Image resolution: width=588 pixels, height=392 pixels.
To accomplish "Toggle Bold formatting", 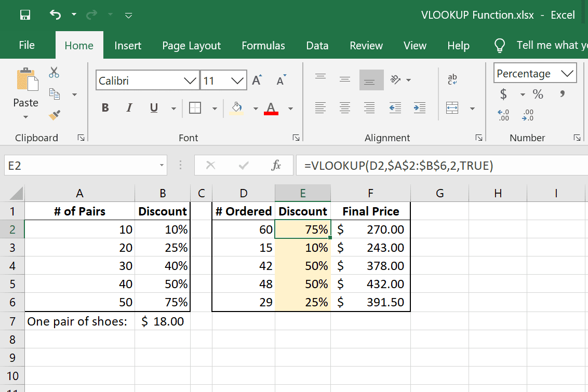I will click(x=105, y=108).
